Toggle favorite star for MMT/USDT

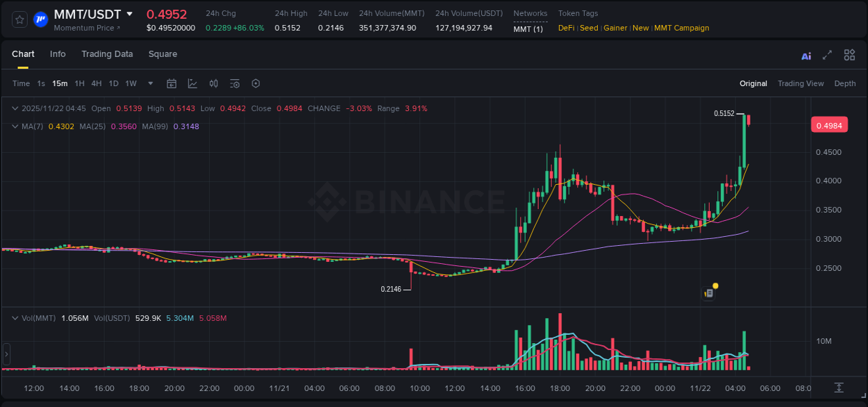pos(19,19)
